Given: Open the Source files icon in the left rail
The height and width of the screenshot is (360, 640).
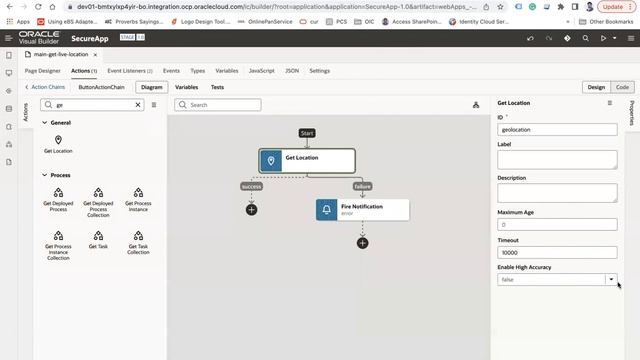Looking at the screenshot, I should (9, 162).
